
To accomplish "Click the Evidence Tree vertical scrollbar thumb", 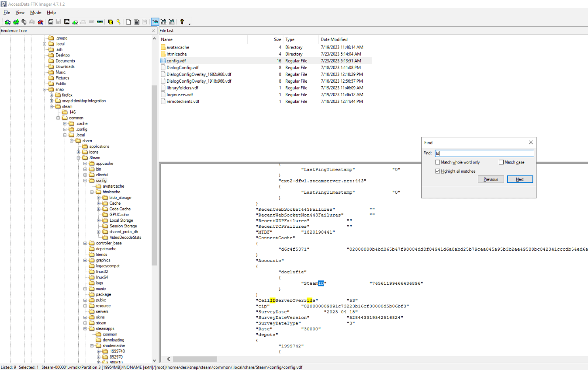I will coord(154,175).
